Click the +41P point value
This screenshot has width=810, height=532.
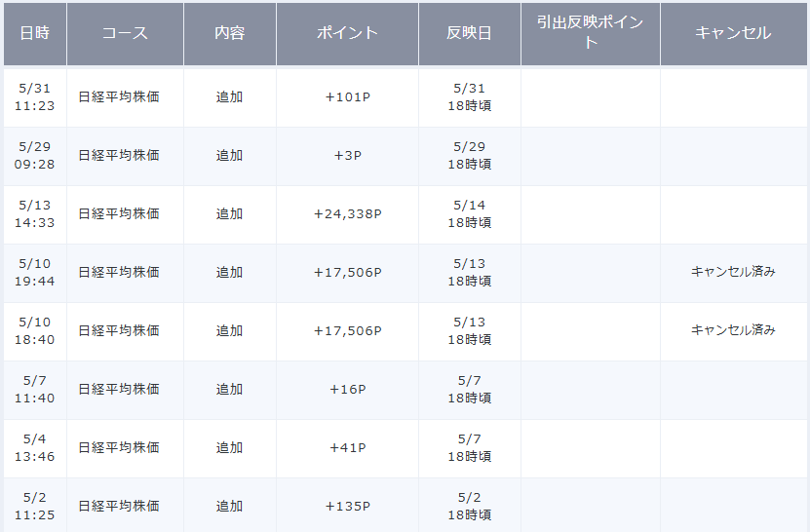348,448
